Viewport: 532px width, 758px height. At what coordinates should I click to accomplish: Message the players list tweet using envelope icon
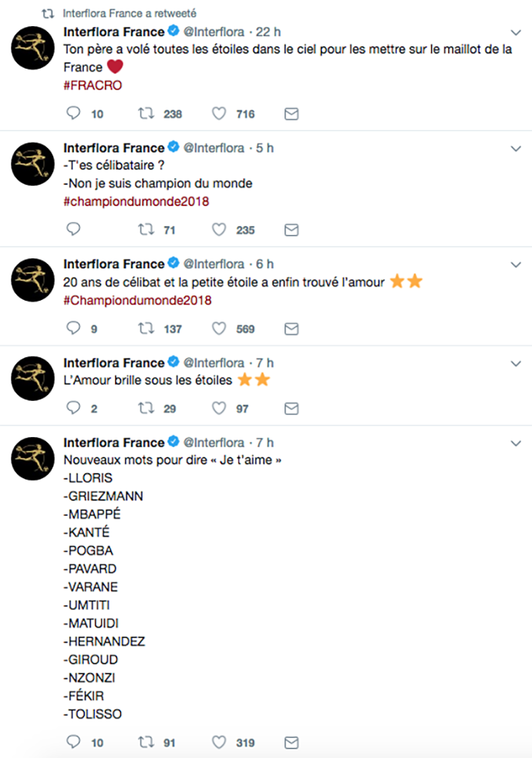291,743
